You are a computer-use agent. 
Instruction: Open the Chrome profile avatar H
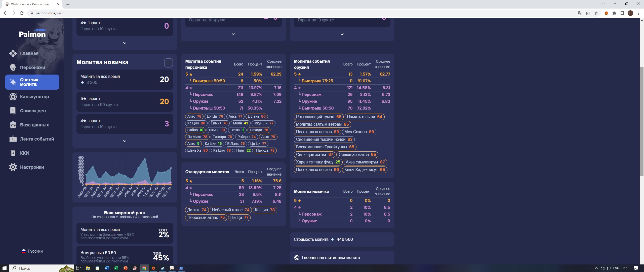(630, 13)
